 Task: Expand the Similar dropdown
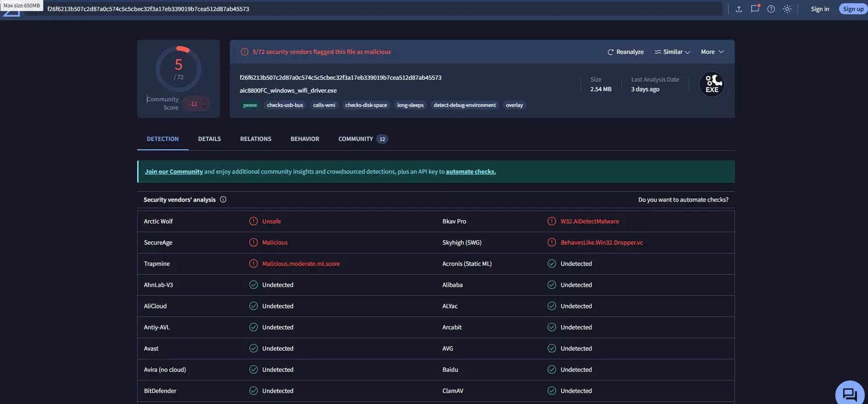click(x=672, y=52)
